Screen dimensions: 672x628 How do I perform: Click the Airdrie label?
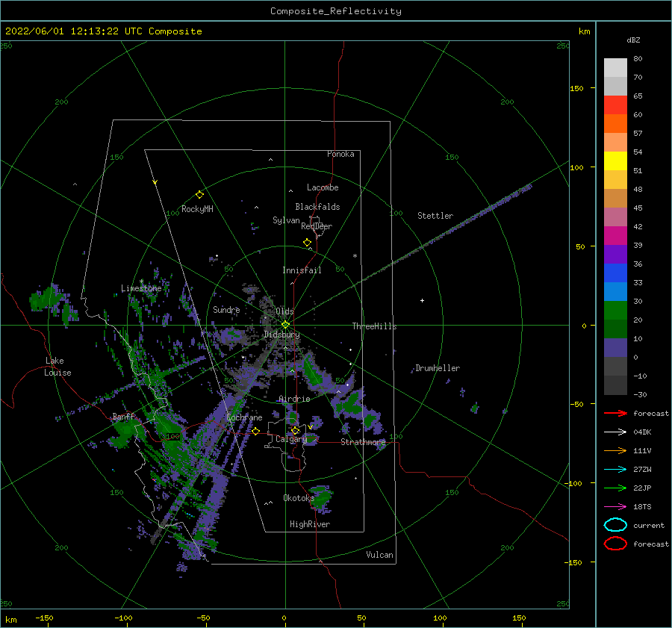point(294,399)
